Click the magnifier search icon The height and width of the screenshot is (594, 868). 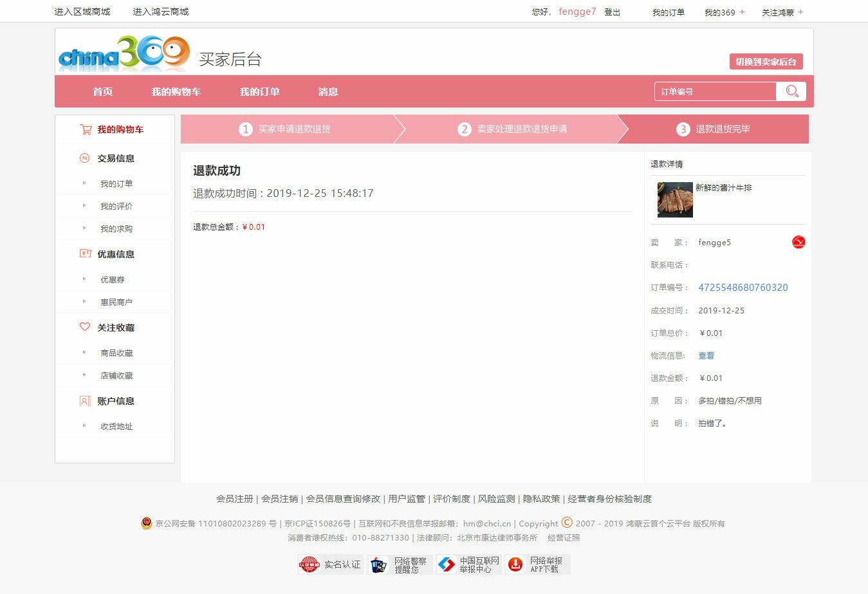click(x=791, y=91)
